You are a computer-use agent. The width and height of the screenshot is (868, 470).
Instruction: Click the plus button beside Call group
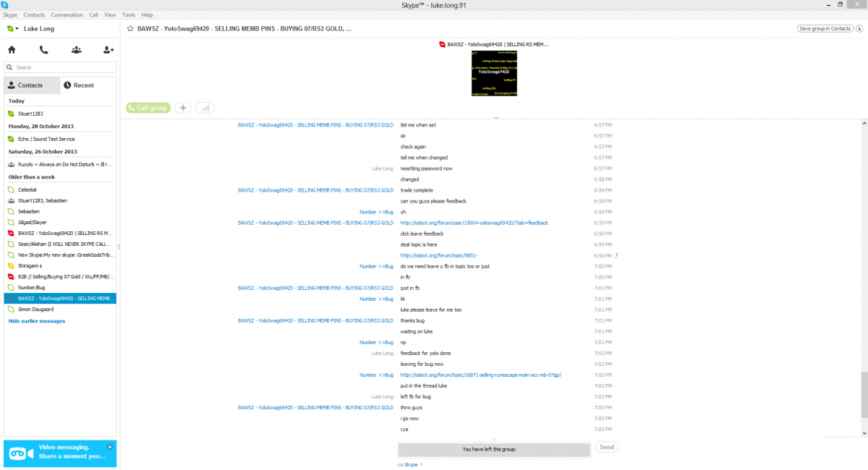tap(183, 108)
